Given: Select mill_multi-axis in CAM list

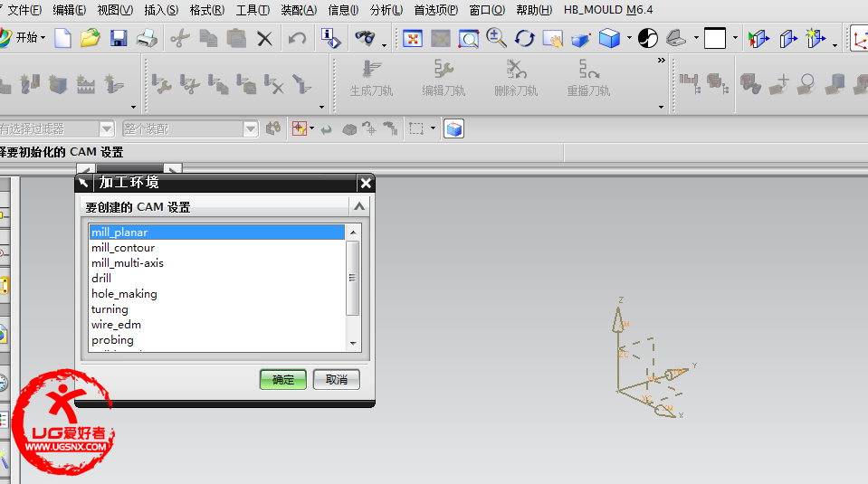Looking at the screenshot, I should click(x=216, y=263).
